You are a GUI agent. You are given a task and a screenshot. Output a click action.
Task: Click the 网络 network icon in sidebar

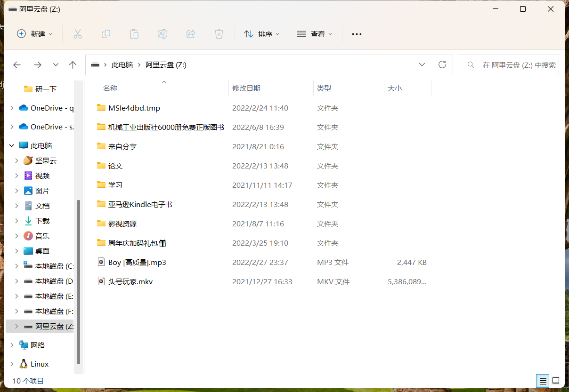pos(24,345)
